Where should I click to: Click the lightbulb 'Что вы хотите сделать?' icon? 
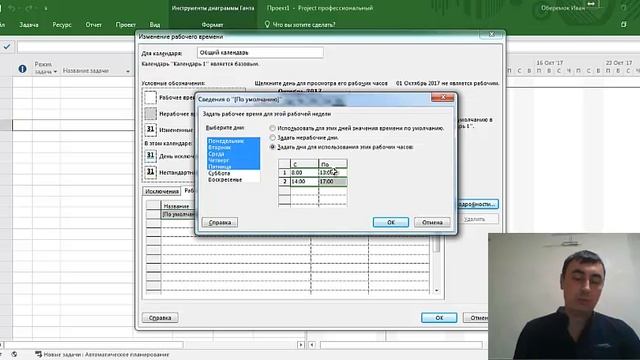267,24
